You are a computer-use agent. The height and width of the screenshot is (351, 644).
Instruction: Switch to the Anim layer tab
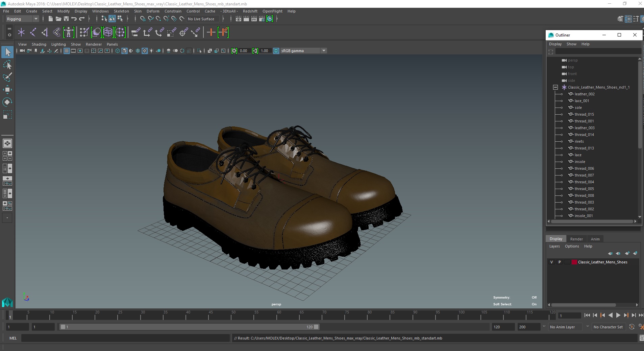pos(595,239)
